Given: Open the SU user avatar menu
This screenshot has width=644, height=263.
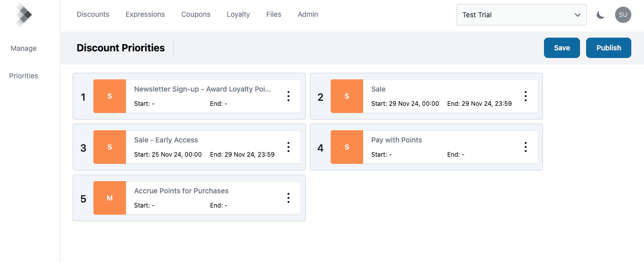Looking at the screenshot, I should 623,15.
